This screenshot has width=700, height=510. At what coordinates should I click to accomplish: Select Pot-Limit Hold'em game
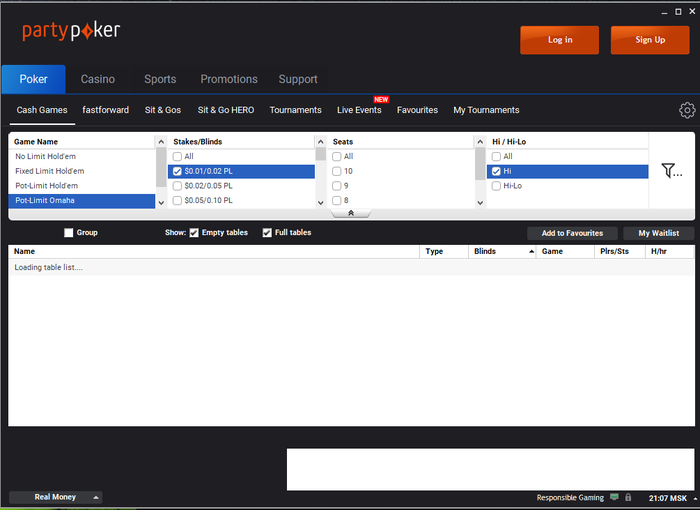click(82, 186)
